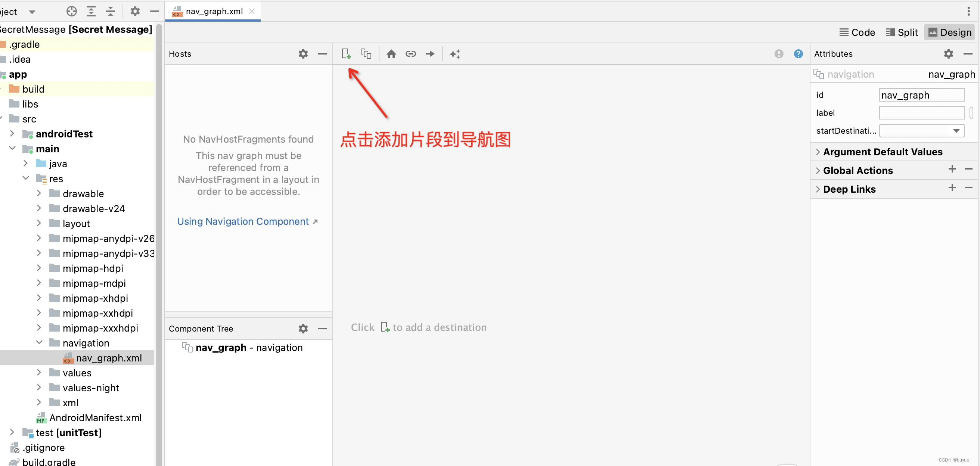This screenshot has height=466, width=980.
Task: Switch to Design view
Action: [950, 33]
